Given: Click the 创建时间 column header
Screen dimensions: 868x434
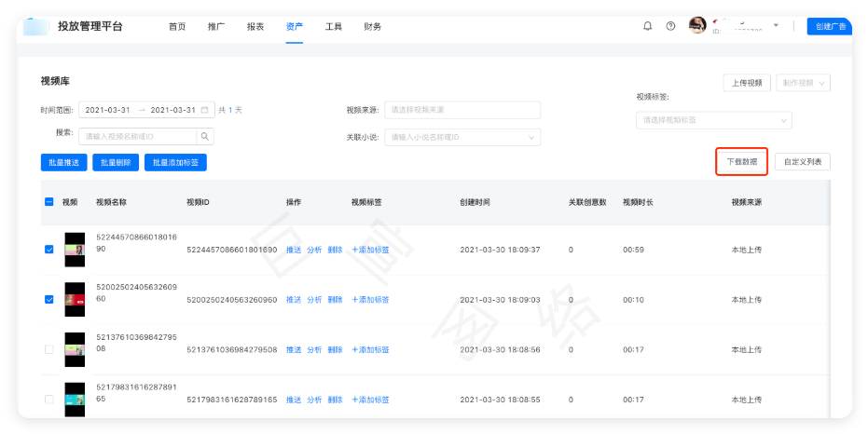Looking at the screenshot, I should click(475, 202).
